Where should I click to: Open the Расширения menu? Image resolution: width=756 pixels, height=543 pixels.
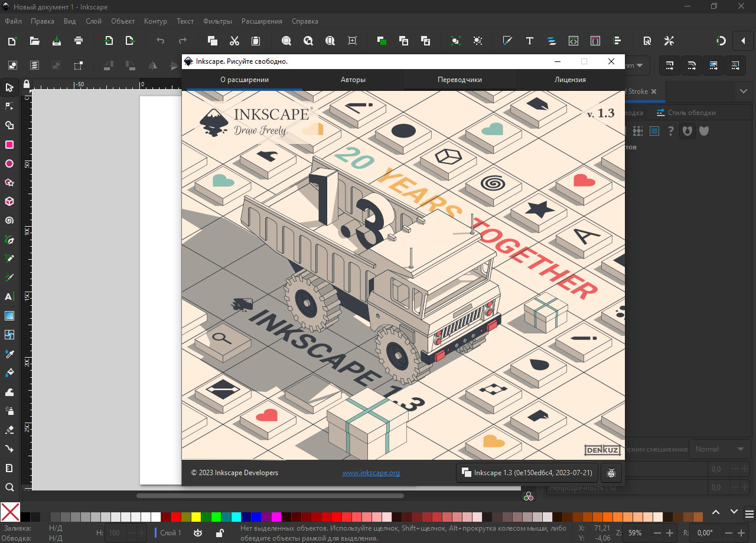tap(262, 21)
